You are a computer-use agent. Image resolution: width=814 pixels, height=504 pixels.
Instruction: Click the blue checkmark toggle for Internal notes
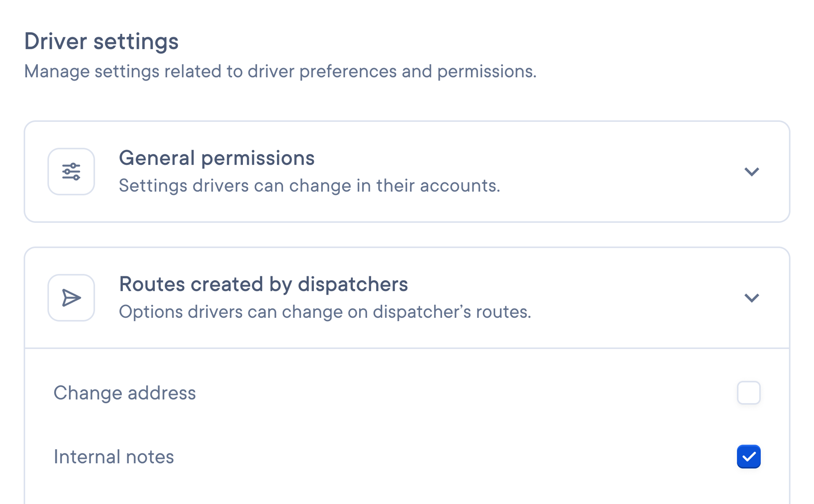(x=749, y=456)
